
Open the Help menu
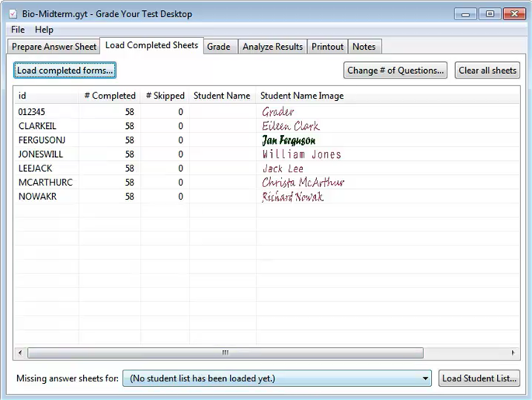click(44, 30)
